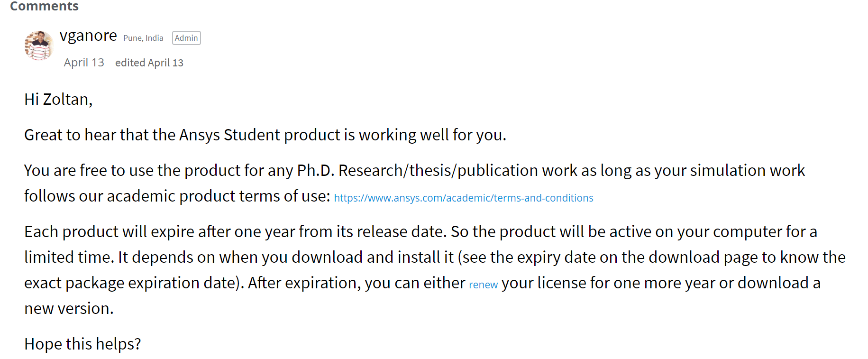Open the April 13 comment permalink
The width and height of the screenshot is (868, 359).
(x=84, y=63)
